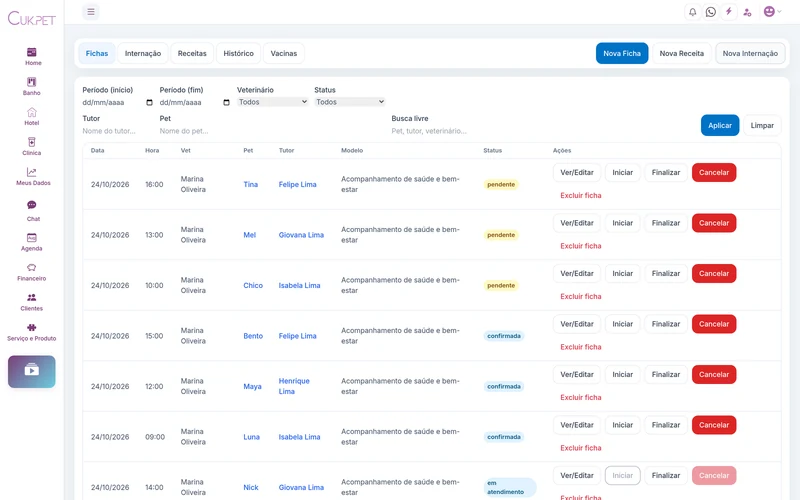Open tutor Henrique Lima link
This screenshot has height=500, width=800.
click(x=294, y=386)
